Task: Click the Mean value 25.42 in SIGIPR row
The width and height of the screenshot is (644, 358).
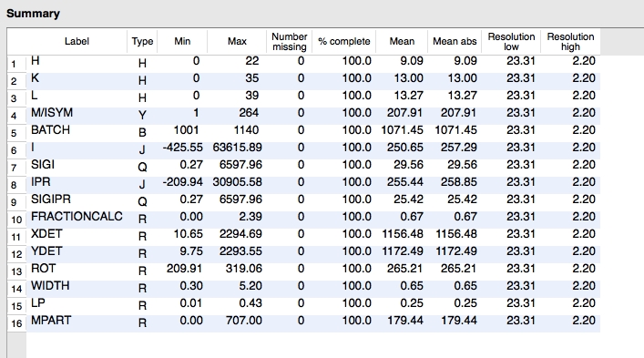Action: [408, 199]
